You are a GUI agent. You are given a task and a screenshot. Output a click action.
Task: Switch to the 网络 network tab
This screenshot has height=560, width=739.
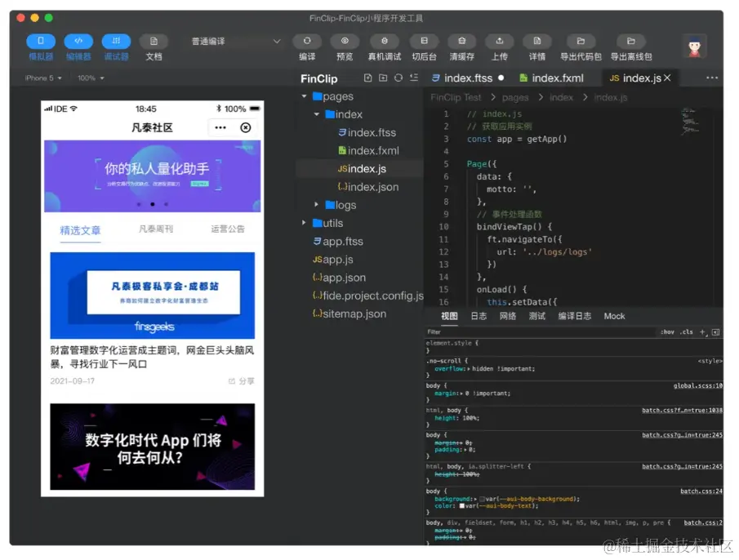pos(508,317)
